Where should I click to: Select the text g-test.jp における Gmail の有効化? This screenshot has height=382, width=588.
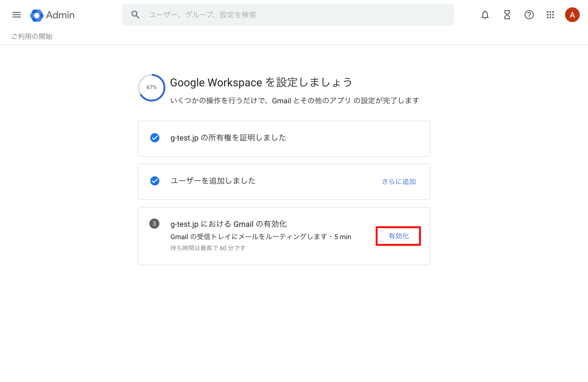[x=228, y=224]
